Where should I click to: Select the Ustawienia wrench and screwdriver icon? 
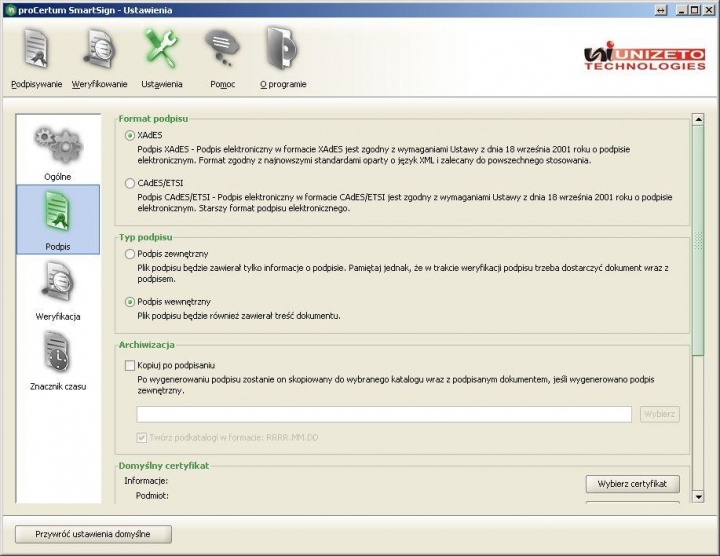tap(161, 49)
